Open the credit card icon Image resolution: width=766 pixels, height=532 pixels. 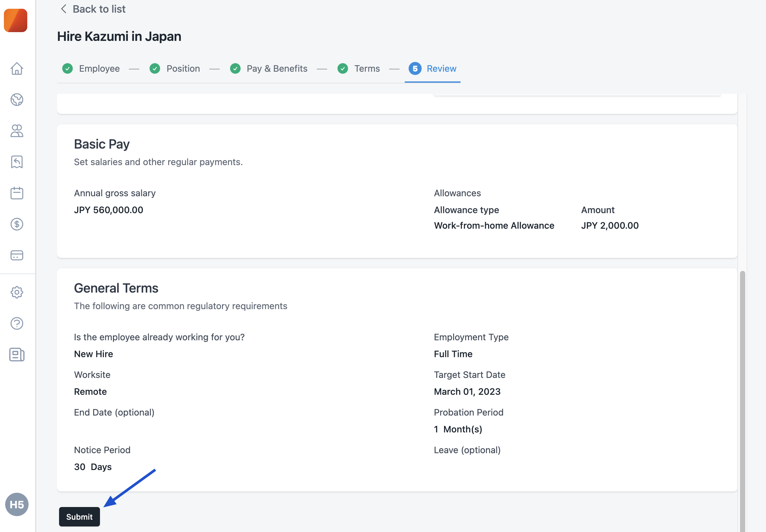(x=17, y=255)
